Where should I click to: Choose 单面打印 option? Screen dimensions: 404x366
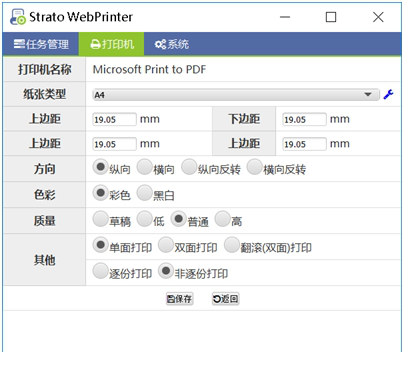coord(100,245)
